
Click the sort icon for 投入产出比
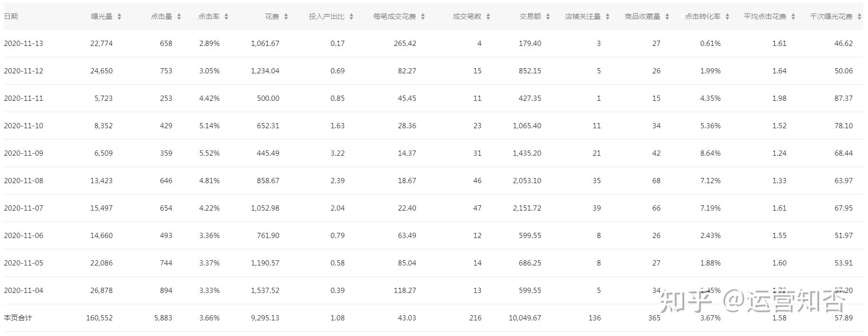[351, 17]
